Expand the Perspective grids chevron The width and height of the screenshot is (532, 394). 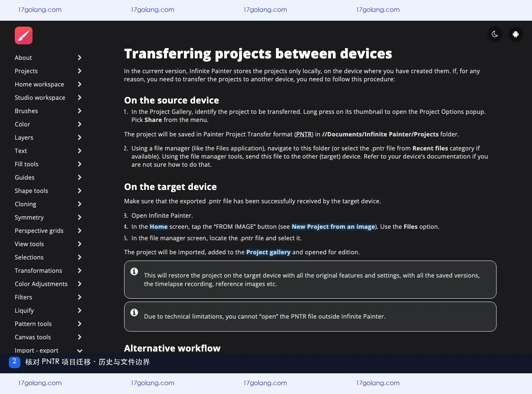(79, 231)
